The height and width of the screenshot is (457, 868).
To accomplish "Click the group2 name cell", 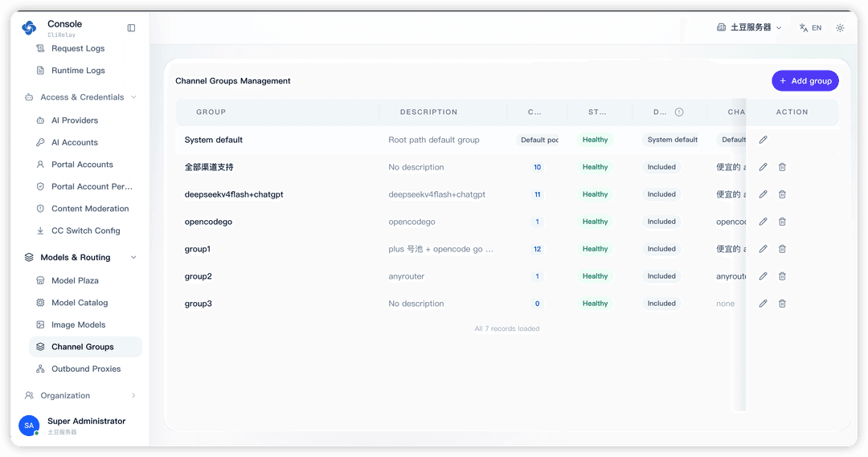I will point(199,276).
